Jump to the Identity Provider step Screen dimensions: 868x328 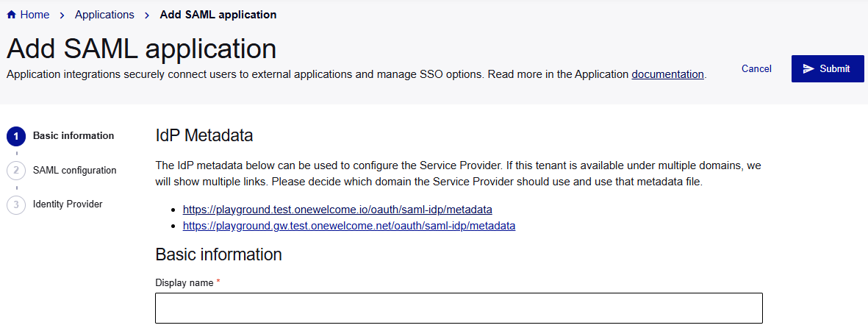[x=68, y=204]
